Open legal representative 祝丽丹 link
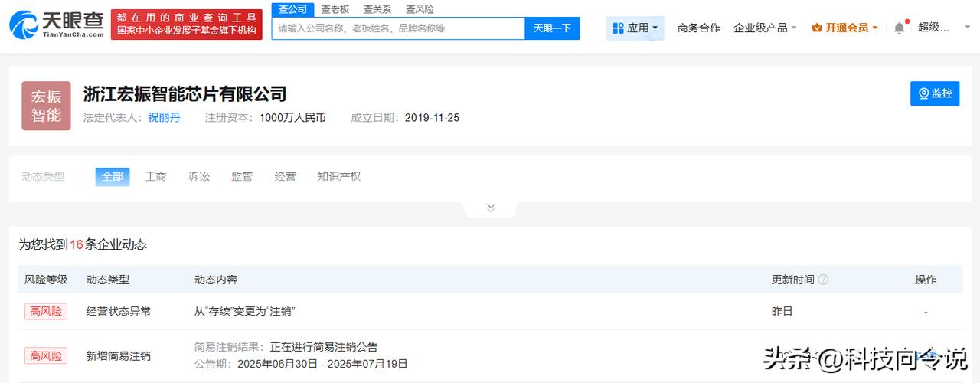 [x=164, y=118]
